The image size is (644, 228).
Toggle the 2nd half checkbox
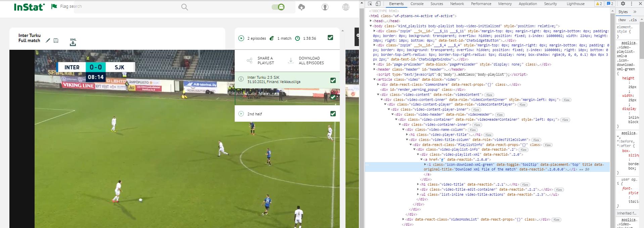333,114
